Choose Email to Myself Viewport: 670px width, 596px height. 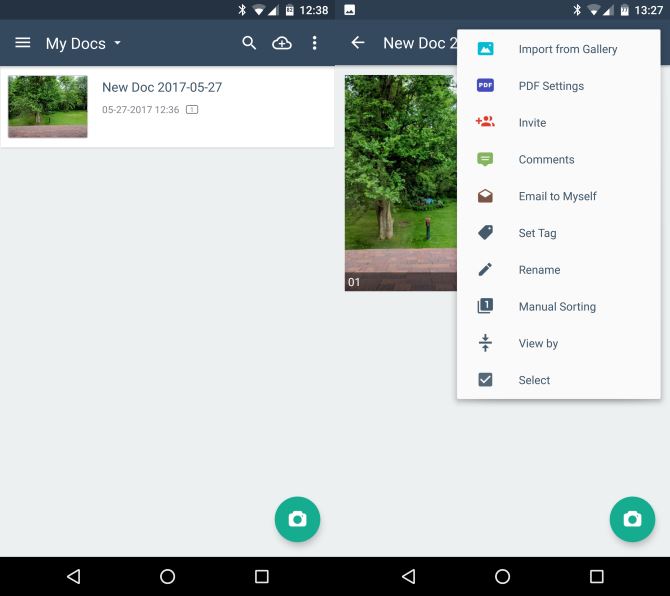[559, 196]
